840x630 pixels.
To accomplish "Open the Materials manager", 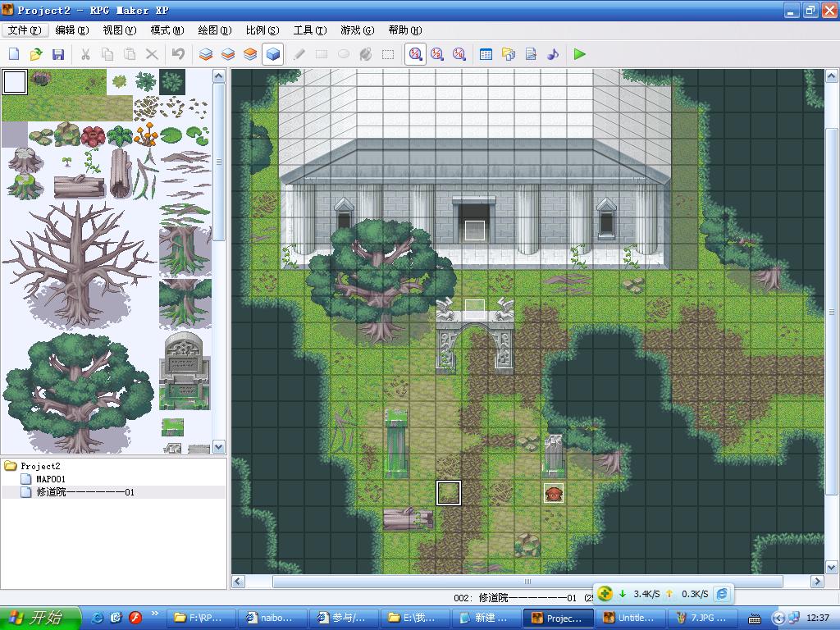I will coord(509,54).
